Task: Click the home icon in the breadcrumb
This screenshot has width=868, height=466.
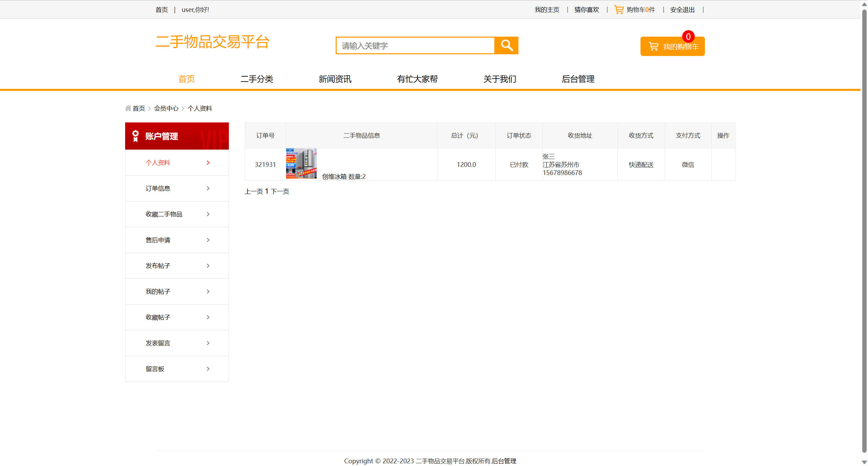Action: click(128, 108)
